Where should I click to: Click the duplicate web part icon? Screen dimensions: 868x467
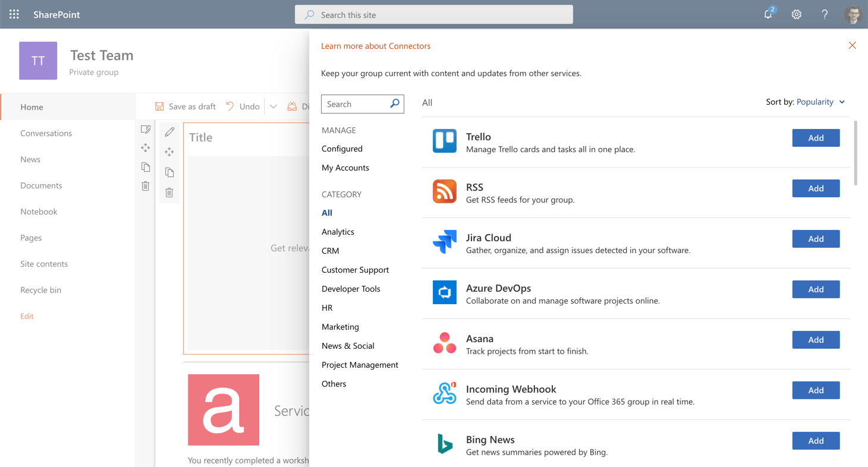coord(169,172)
